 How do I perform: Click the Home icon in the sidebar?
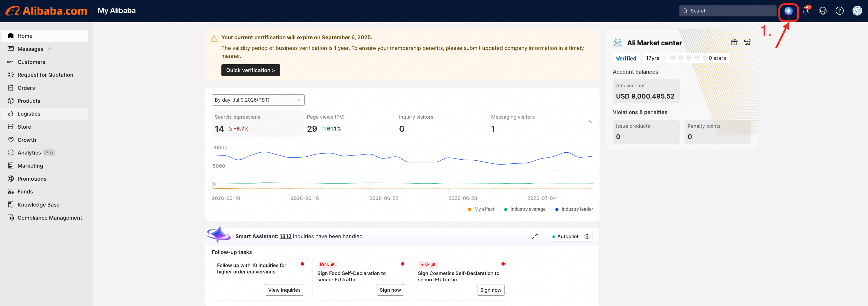11,36
